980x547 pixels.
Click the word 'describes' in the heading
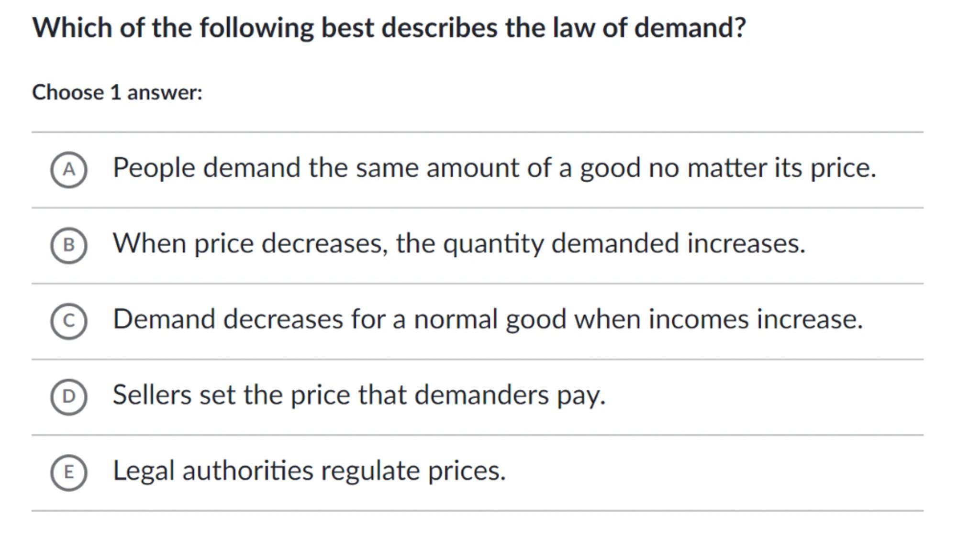tap(439, 28)
